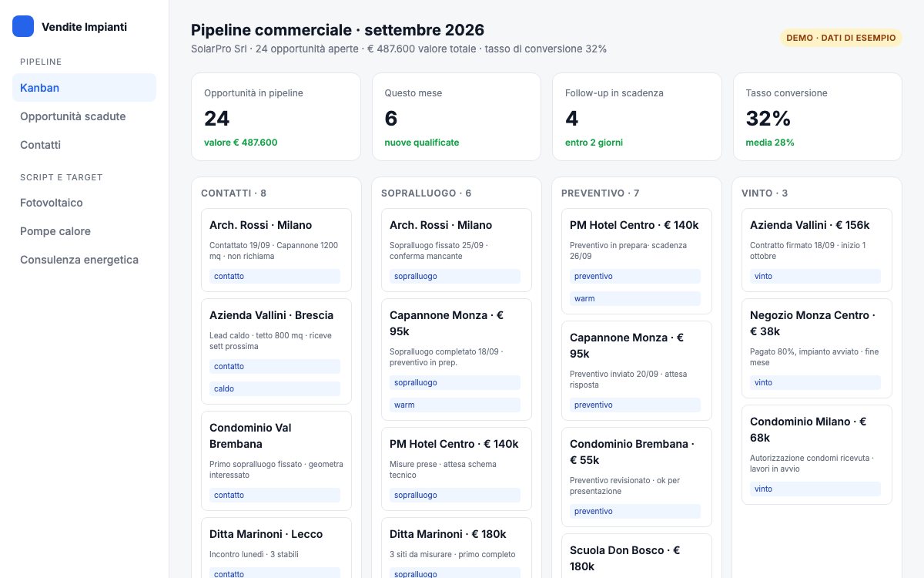Open Capannone Monza € 95k in Sopralluogo
Image resolution: width=924 pixels, height=578 pixels.
(x=457, y=360)
